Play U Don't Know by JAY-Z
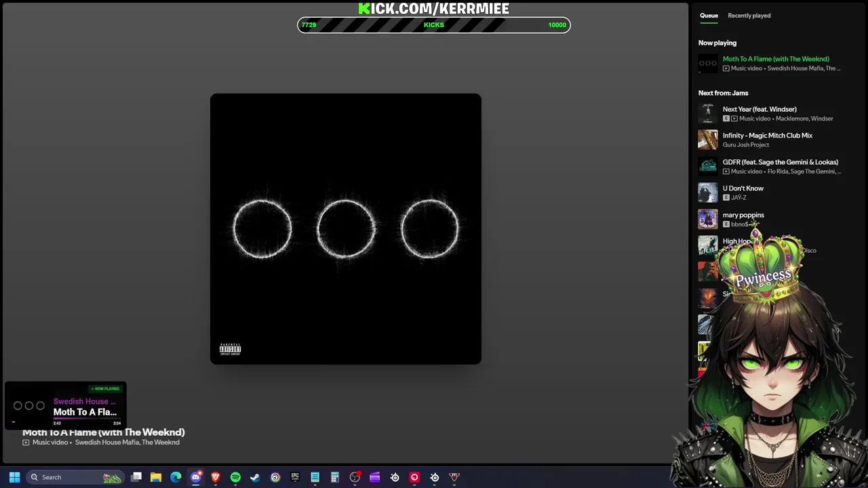868x488 pixels. [x=743, y=188]
